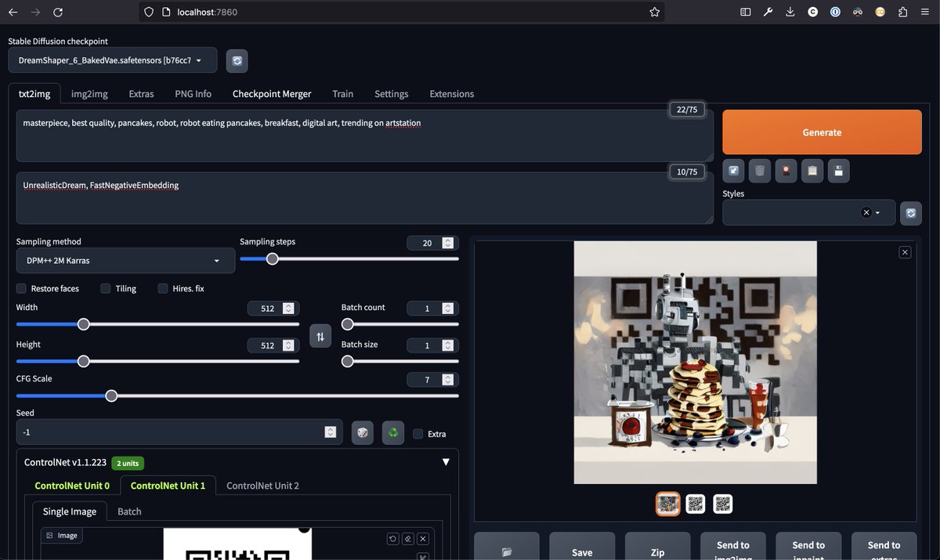Adjust the Sampling steps slider
Image resolution: width=940 pixels, height=560 pixels.
coord(349,258)
